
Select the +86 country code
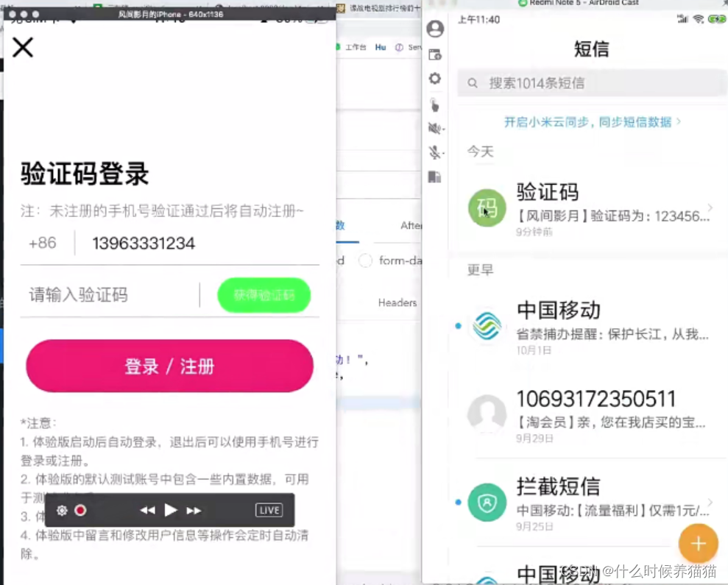(42, 243)
